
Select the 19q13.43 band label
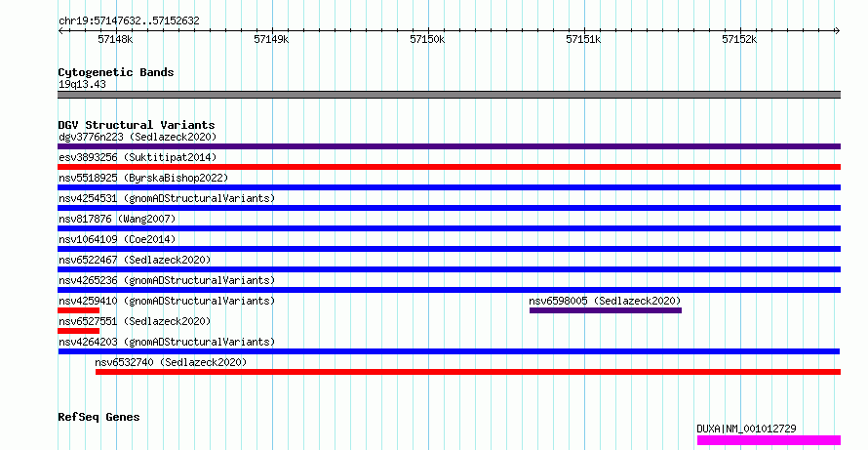82,84
